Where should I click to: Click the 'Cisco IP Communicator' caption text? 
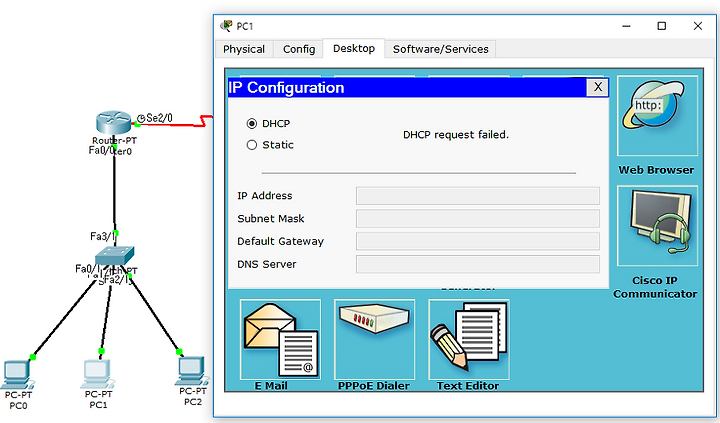click(x=655, y=287)
